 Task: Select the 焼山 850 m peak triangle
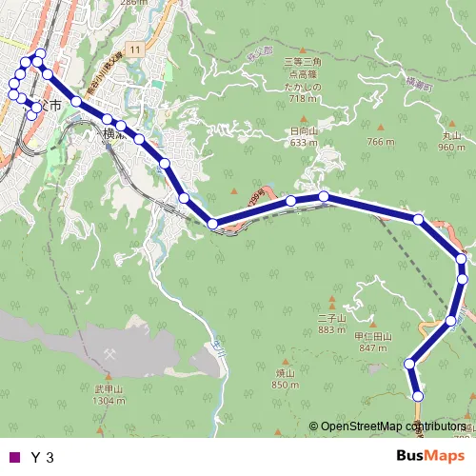[x=286, y=362]
